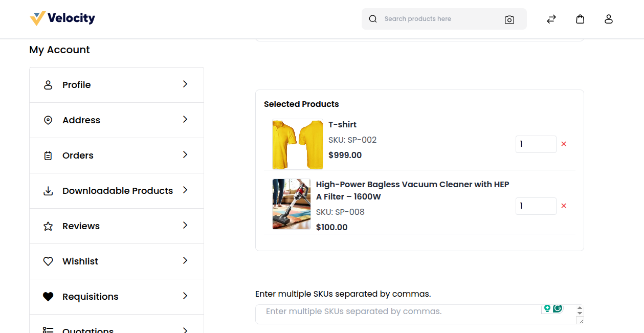
Task: Remove T-shirt from selected products
Action: 564,144
